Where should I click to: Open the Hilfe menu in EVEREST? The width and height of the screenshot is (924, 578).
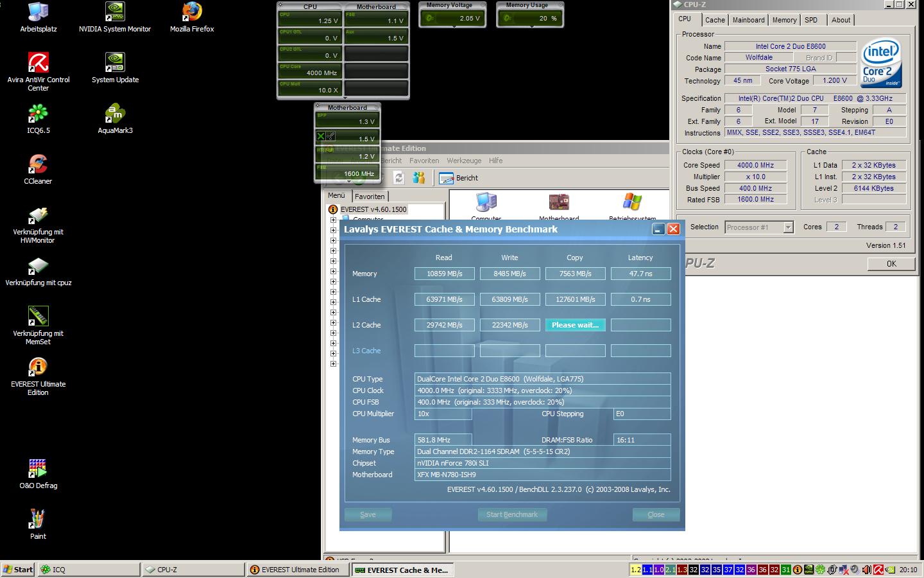pyautogui.click(x=495, y=161)
